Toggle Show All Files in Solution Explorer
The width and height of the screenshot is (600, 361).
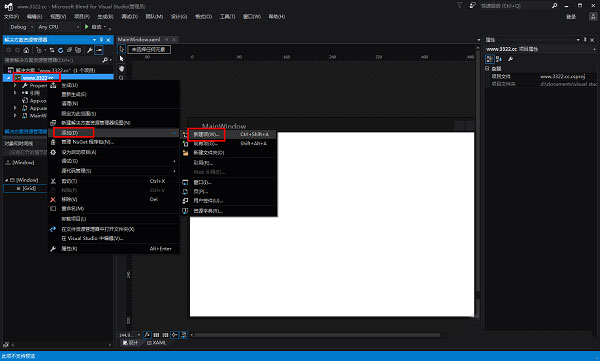tap(78, 50)
